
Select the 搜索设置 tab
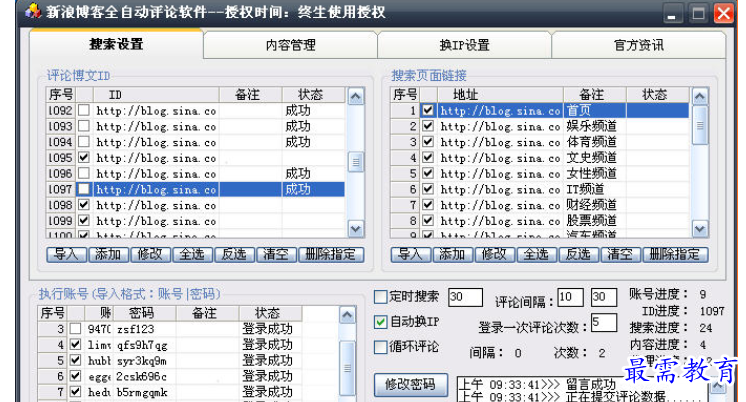coord(116,44)
